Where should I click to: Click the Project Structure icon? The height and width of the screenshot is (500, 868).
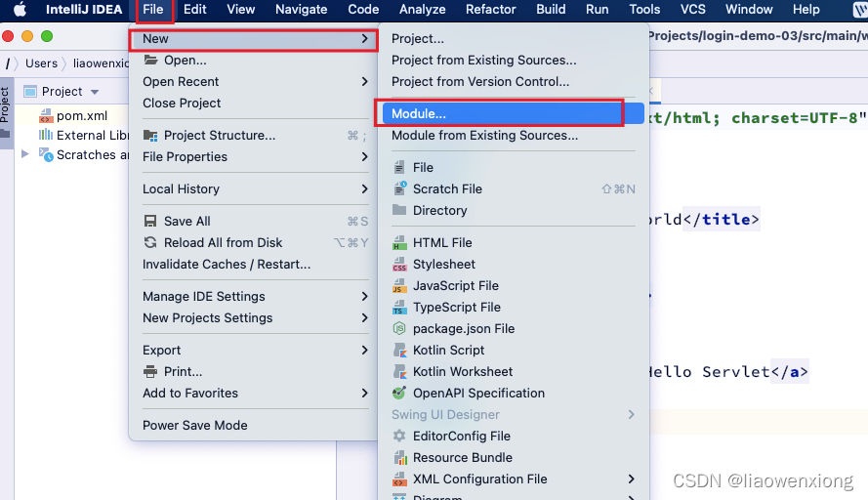[150, 135]
